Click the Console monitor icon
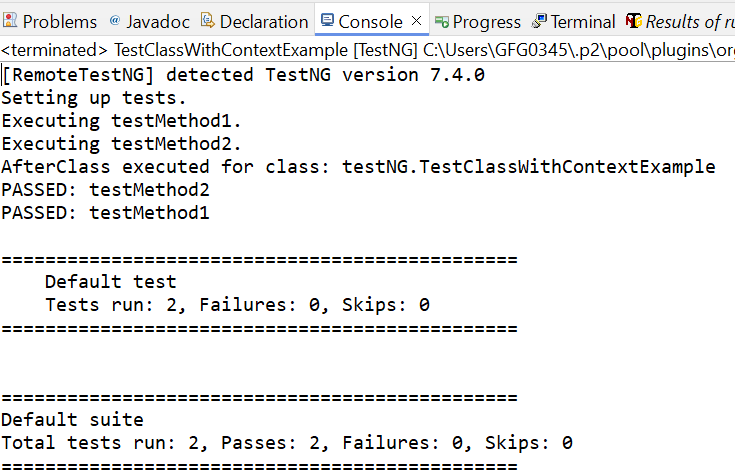The image size is (735, 476). pyautogui.click(x=328, y=21)
